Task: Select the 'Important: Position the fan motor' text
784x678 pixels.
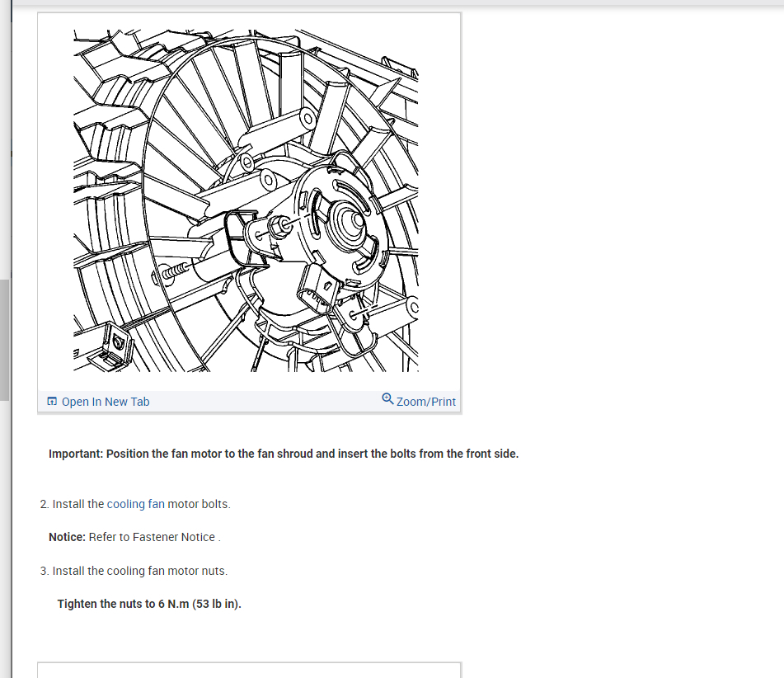Action: pos(284,454)
